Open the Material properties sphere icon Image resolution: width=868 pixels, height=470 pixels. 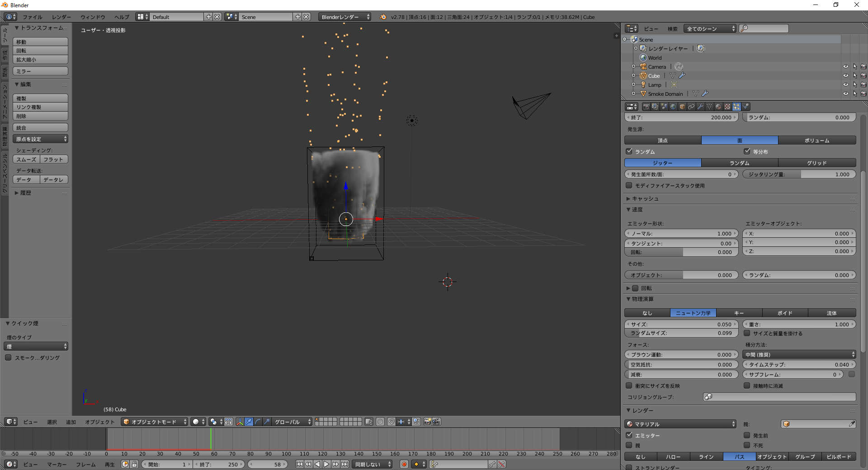pyautogui.click(x=718, y=107)
